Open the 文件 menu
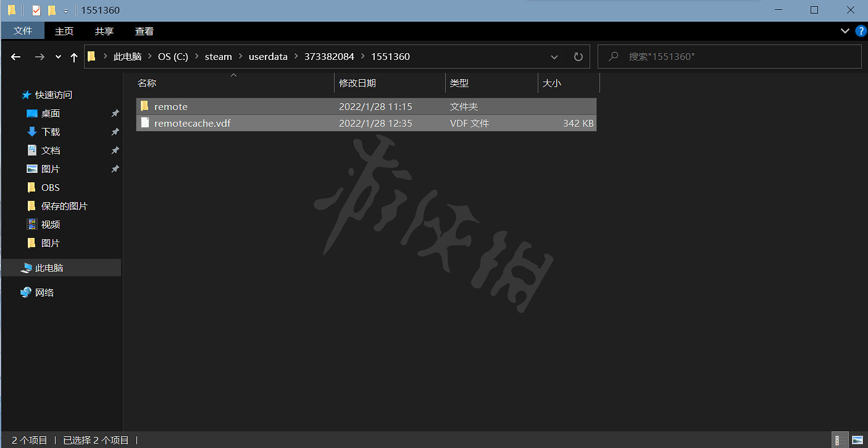The image size is (868, 448). 23,31
